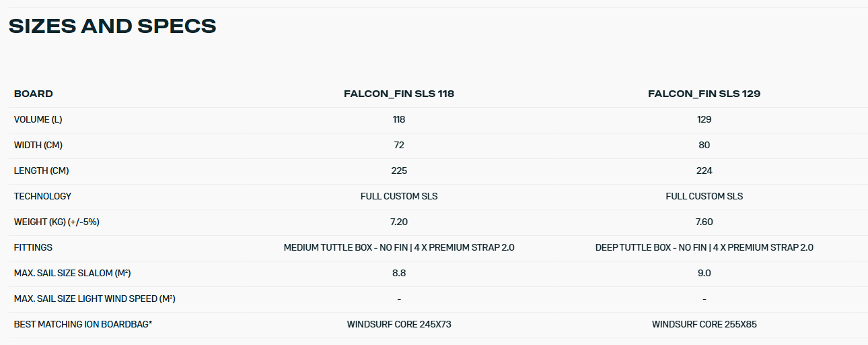Click the 225 length value
Image resolution: width=868 pixels, height=345 pixels.
(399, 170)
